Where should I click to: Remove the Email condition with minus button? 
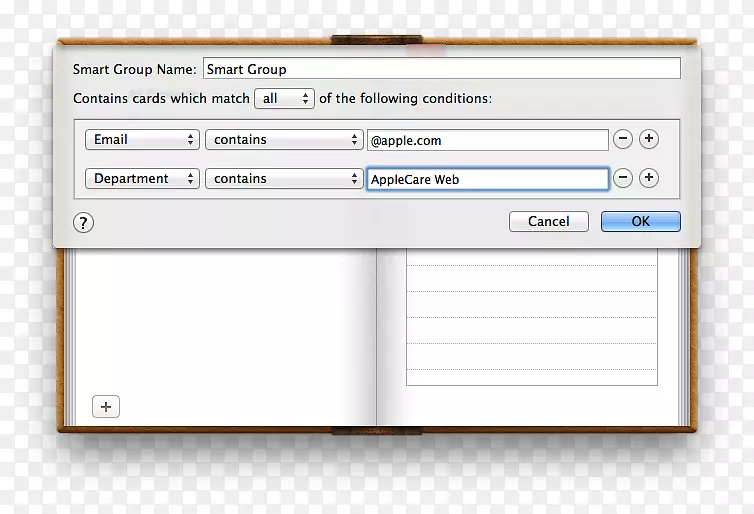(x=623, y=139)
